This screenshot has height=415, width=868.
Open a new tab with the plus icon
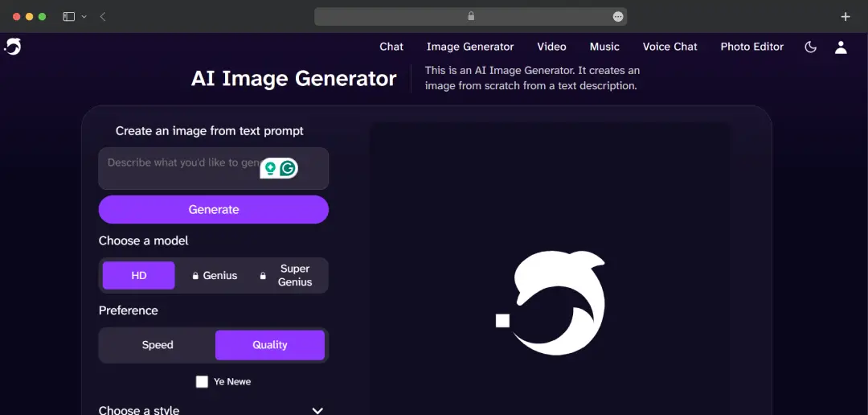click(x=845, y=17)
